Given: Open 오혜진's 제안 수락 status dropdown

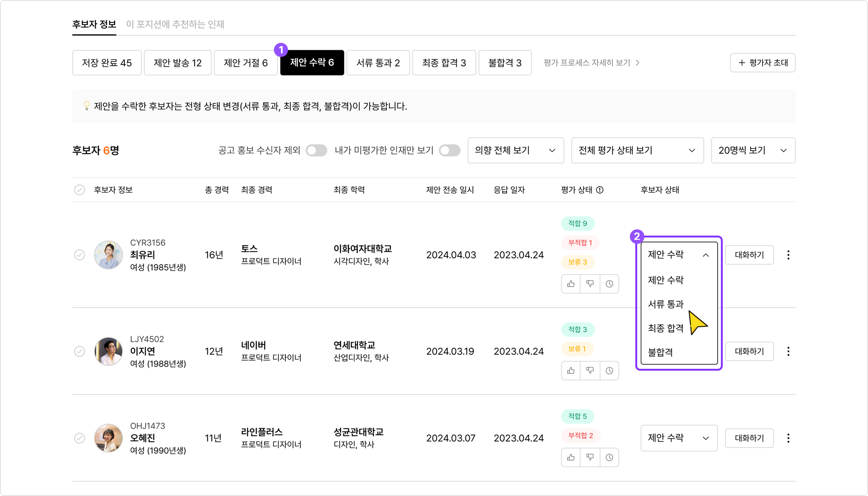Looking at the screenshot, I should coord(679,438).
